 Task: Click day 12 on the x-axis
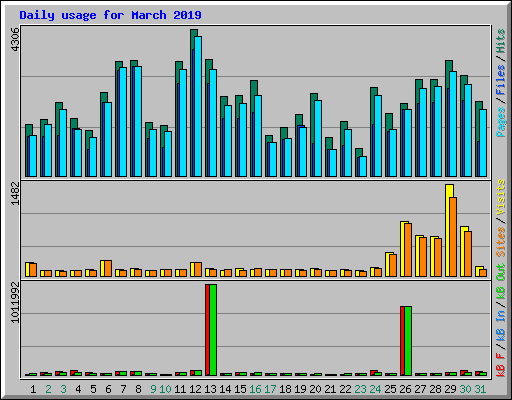(x=195, y=389)
